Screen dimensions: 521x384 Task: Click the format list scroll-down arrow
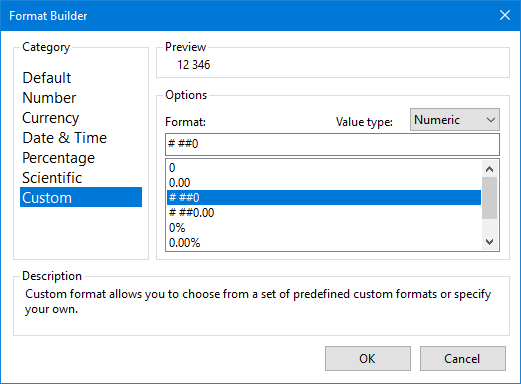(489, 242)
